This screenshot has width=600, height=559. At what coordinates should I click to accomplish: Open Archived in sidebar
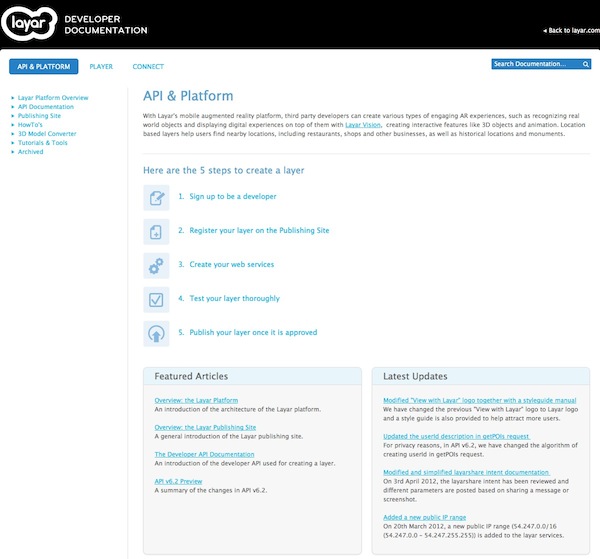click(31, 152)
